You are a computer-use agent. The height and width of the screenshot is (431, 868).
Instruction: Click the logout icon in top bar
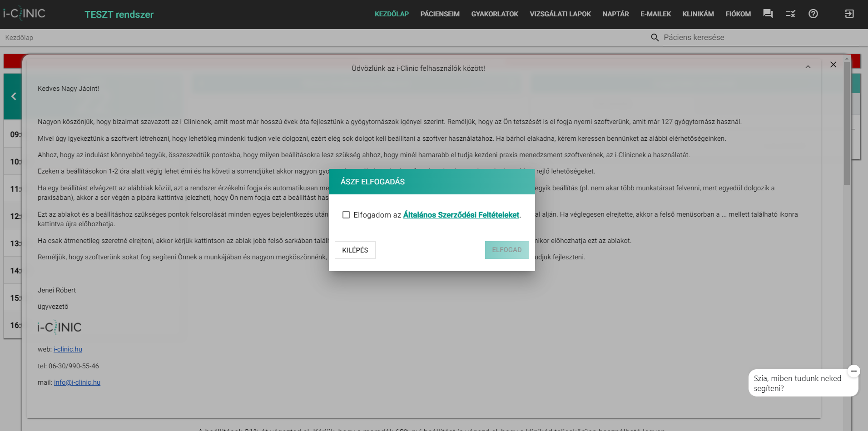[x=849, y=14]
